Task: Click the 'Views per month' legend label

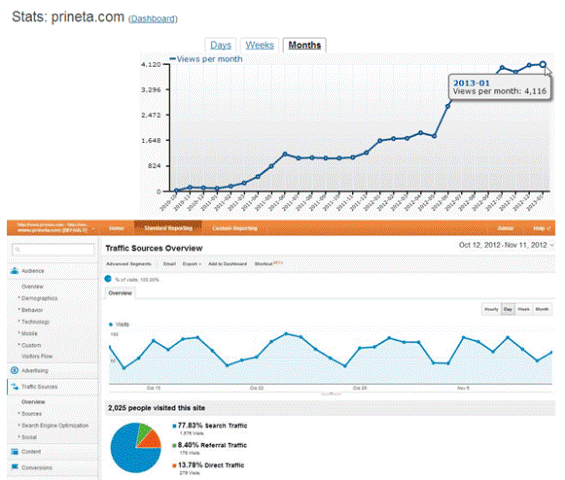Action: click(x=210, y=59)
